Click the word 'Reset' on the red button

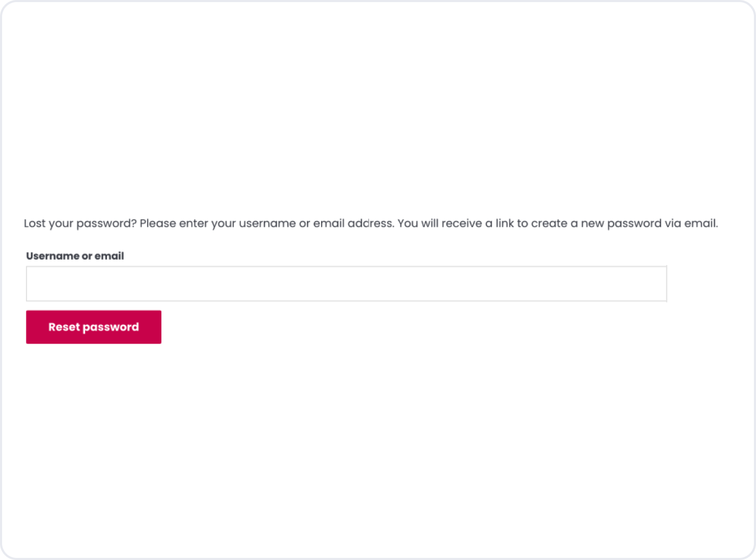click(64, 327)
